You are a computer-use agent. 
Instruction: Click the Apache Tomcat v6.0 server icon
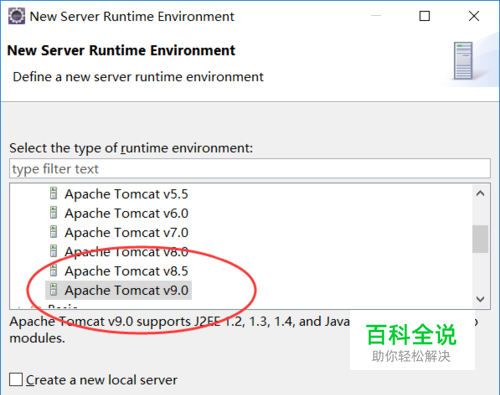click(53, 213)
